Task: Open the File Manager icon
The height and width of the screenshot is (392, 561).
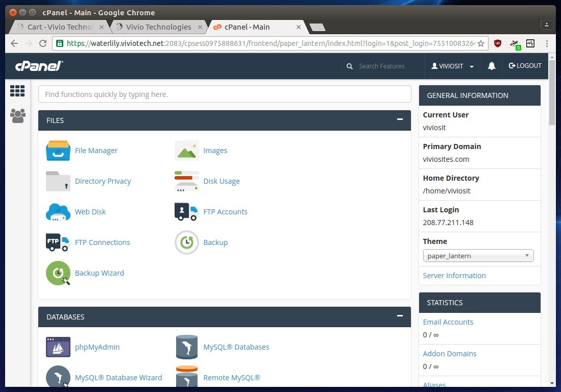Action: tap(58, 151)
